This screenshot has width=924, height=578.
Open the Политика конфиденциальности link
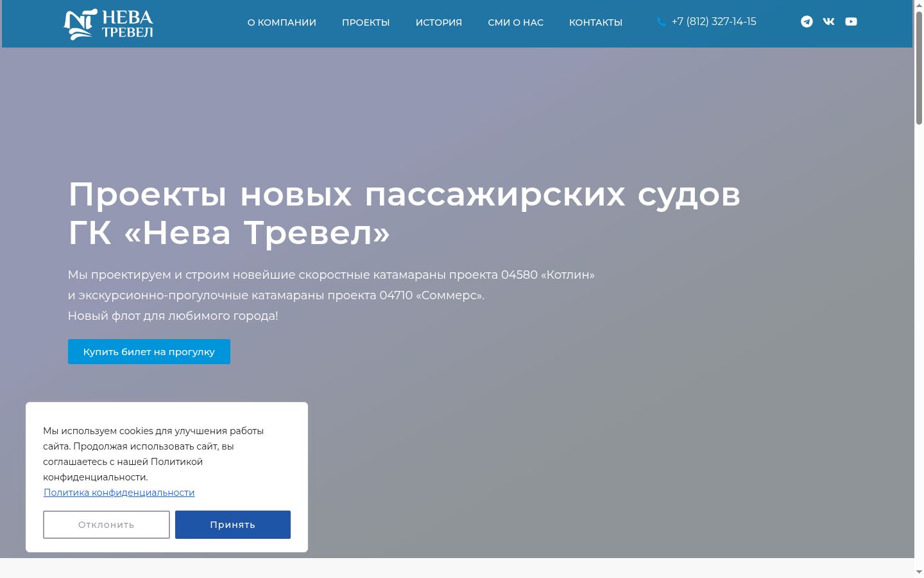pyautogui.click(x=119, y=493)
